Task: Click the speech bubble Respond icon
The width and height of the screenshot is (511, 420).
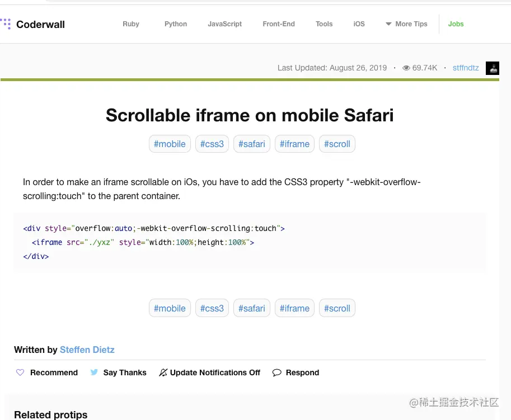Action: [x=276, y=372]
